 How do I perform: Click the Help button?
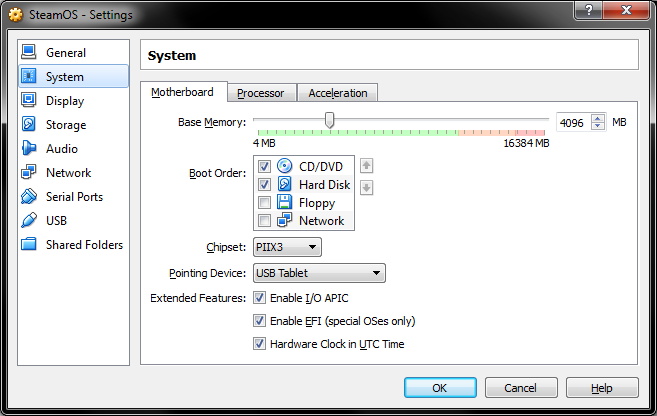pyautogui.click(x=602, y=388)
